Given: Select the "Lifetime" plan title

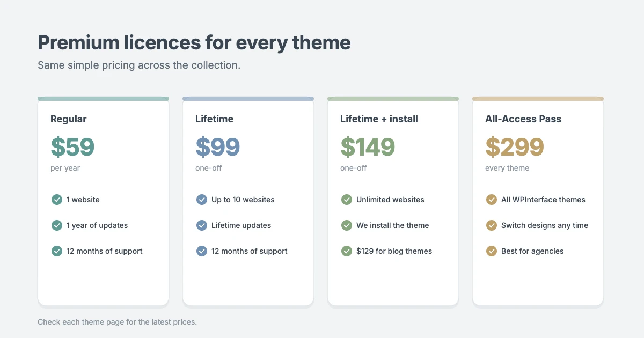Looking at the screenshot, I should 215,119.
